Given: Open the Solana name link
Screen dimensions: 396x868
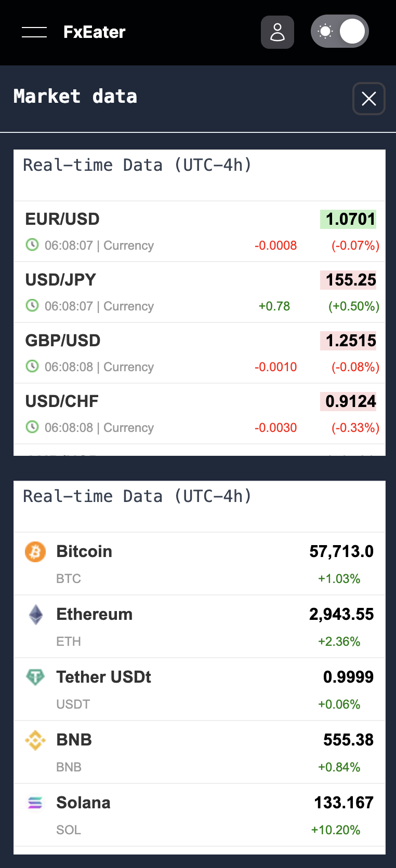Looking at the screenshot, I should pos(83,803).
